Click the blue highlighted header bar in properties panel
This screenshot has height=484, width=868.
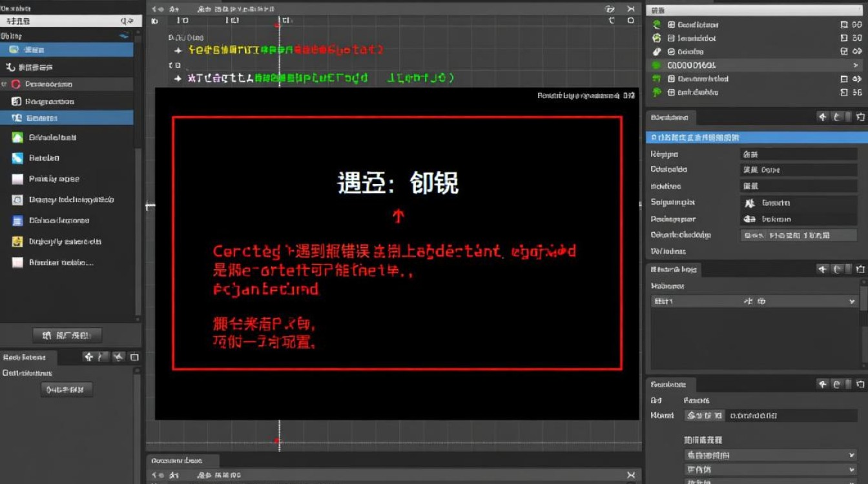click(757, 137)
